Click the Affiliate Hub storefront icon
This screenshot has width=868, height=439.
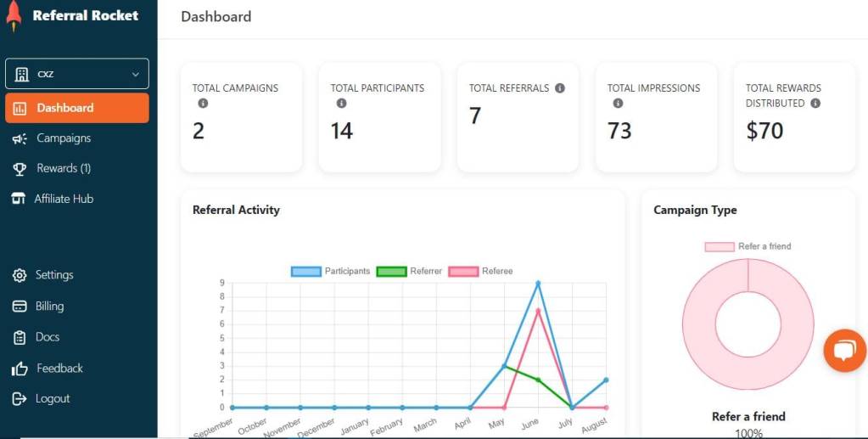coord(19,199)
